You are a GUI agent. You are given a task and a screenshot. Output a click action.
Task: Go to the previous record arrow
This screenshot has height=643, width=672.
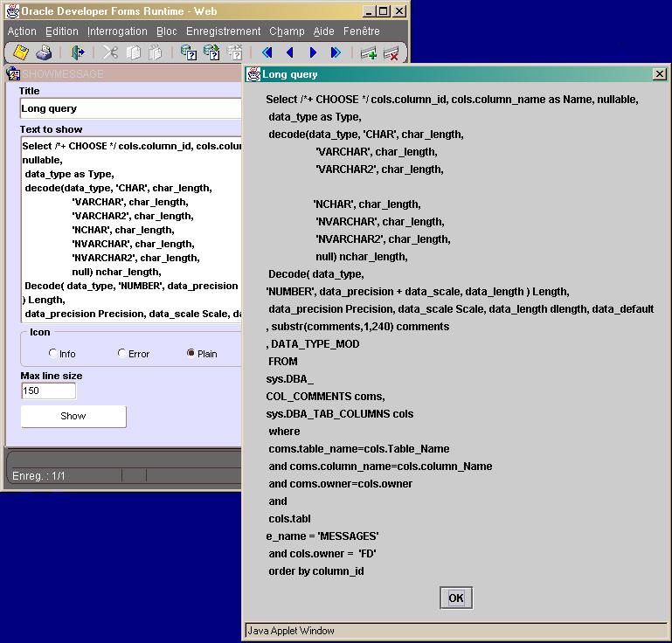(290, 52)
